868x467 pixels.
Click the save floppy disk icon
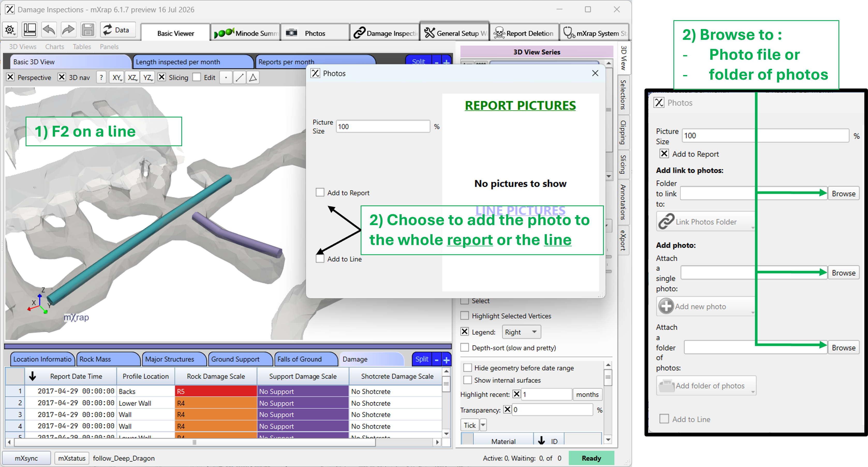(88, 30)
